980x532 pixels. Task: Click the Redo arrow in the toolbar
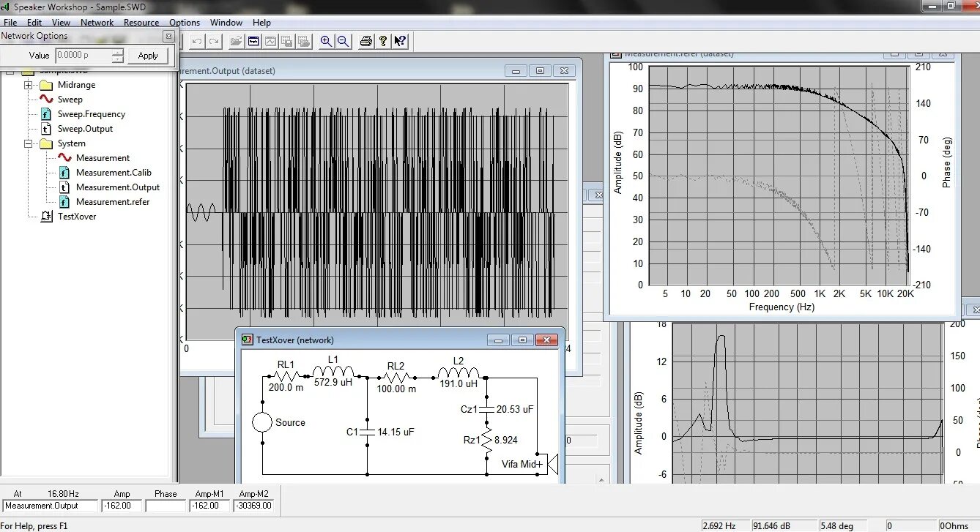coord(214,42)
